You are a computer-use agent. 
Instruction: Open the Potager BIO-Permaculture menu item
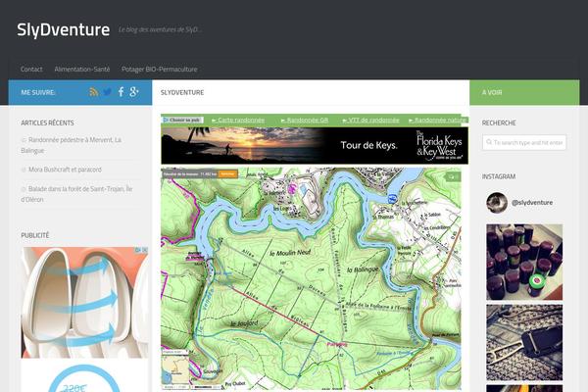160,69
